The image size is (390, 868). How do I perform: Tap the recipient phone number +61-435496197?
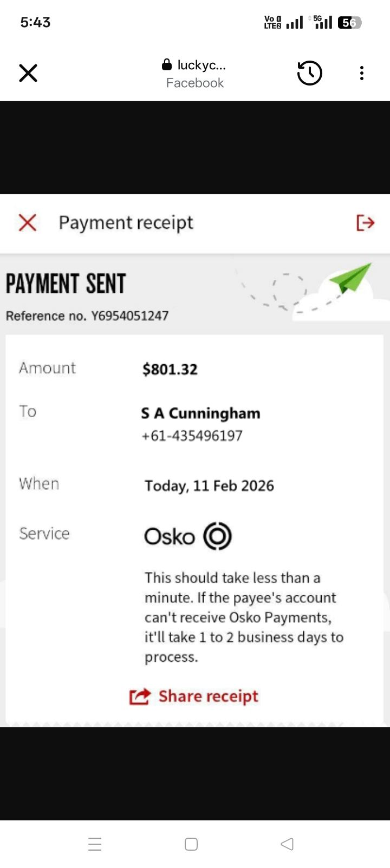click(x=192, y=436)
